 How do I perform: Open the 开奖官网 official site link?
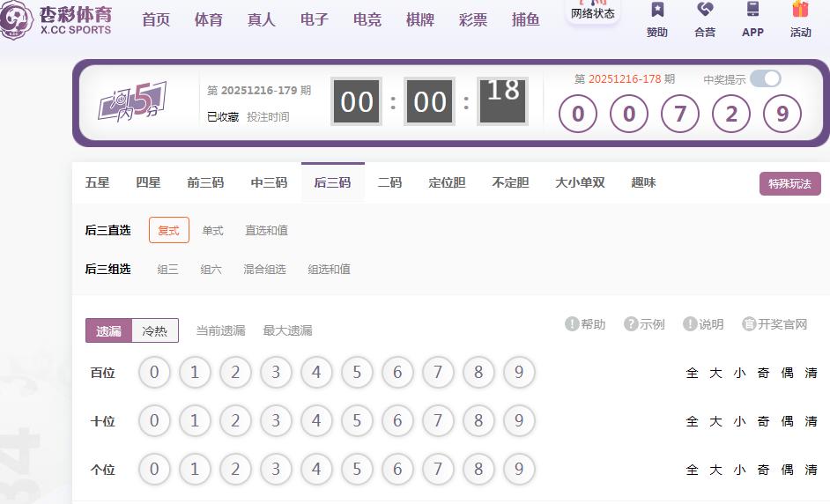775,324
